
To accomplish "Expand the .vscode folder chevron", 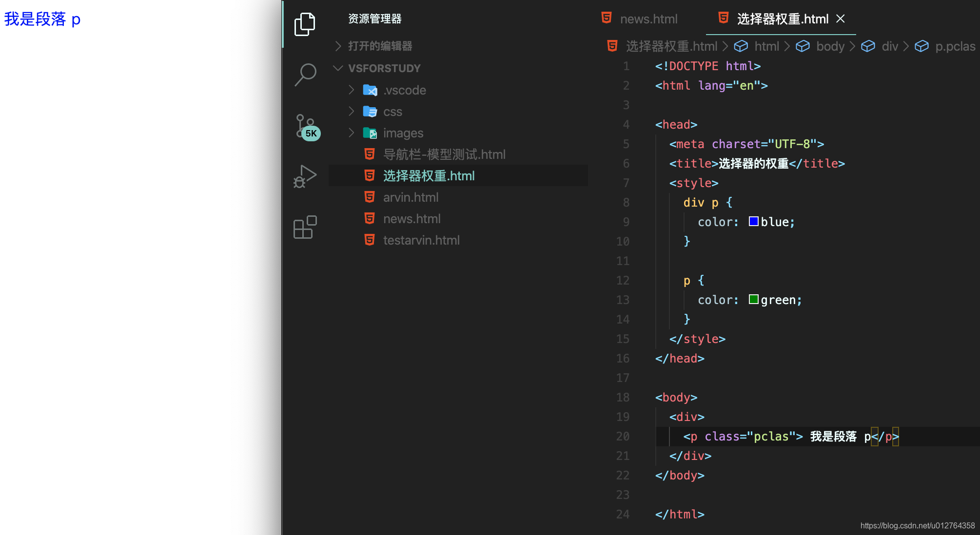I will (351, 90).
